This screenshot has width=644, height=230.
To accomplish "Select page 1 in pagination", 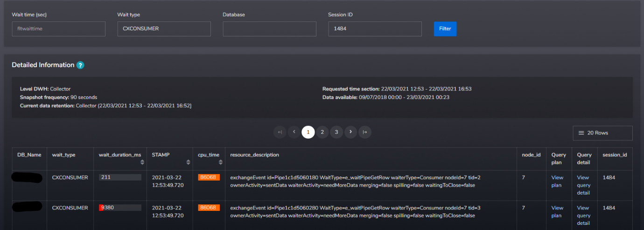I will pyautogui.click(x=308, y=132).
